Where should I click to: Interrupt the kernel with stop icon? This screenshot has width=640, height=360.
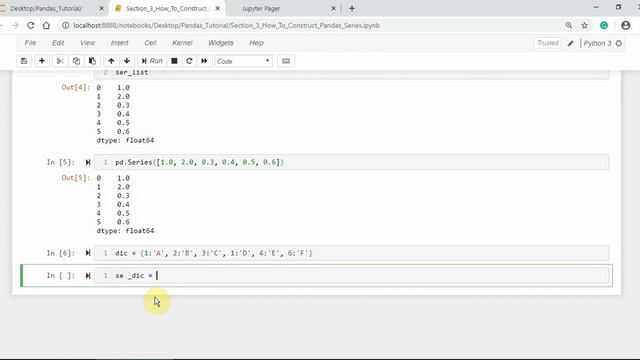(x=174, y=61)
